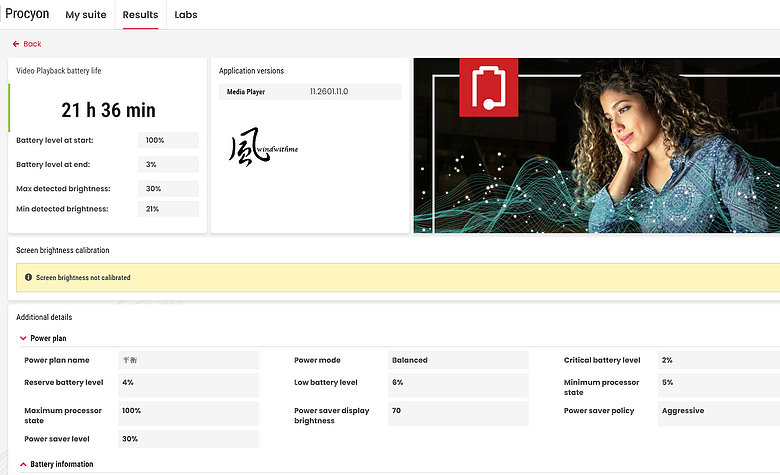Click the Max detected brightness label
The height and width of the screenshot is (475, 780).
point(63,189)
